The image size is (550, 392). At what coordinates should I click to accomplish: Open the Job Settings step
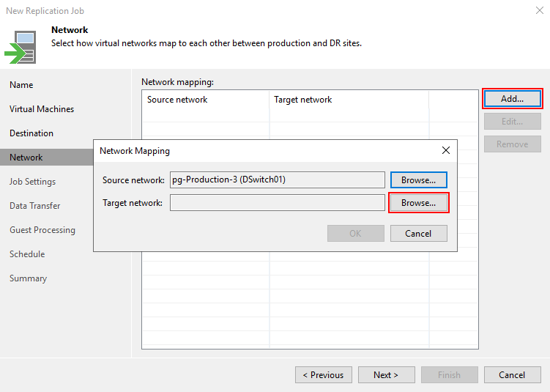[x=32, y=182]
